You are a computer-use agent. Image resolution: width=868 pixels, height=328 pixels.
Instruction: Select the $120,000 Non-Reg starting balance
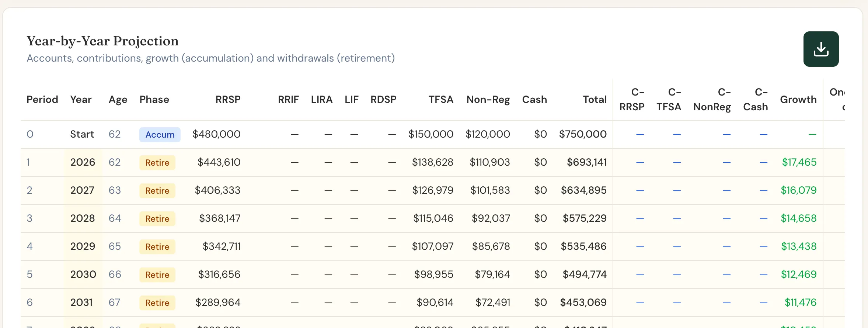tap(488, 134)
